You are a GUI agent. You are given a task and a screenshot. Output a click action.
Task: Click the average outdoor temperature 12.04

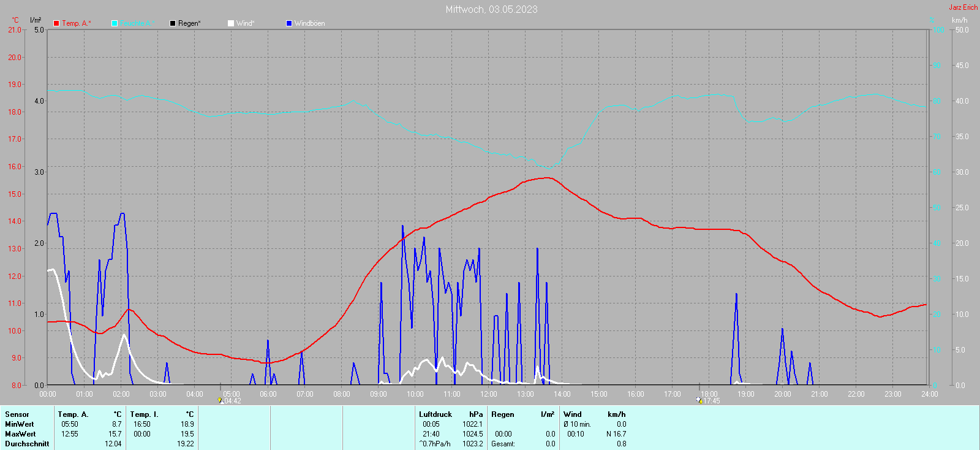click(x=113, y=444)
